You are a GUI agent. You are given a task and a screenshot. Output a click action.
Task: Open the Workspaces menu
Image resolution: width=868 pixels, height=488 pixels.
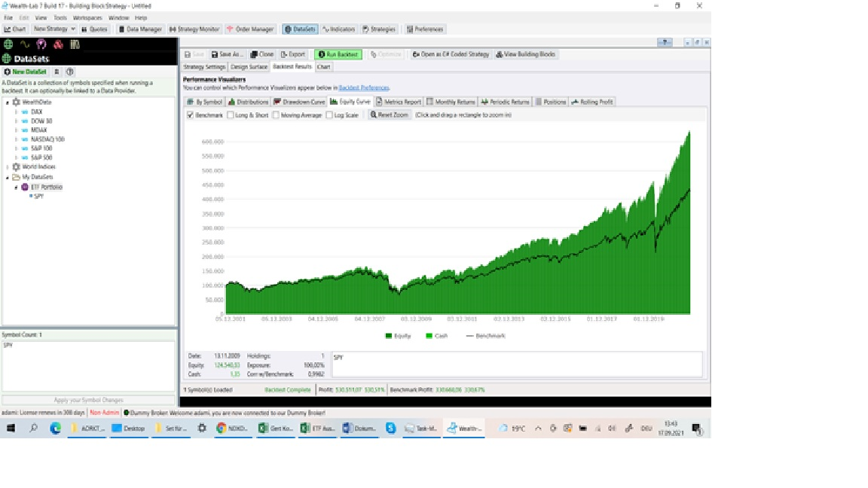88,17
